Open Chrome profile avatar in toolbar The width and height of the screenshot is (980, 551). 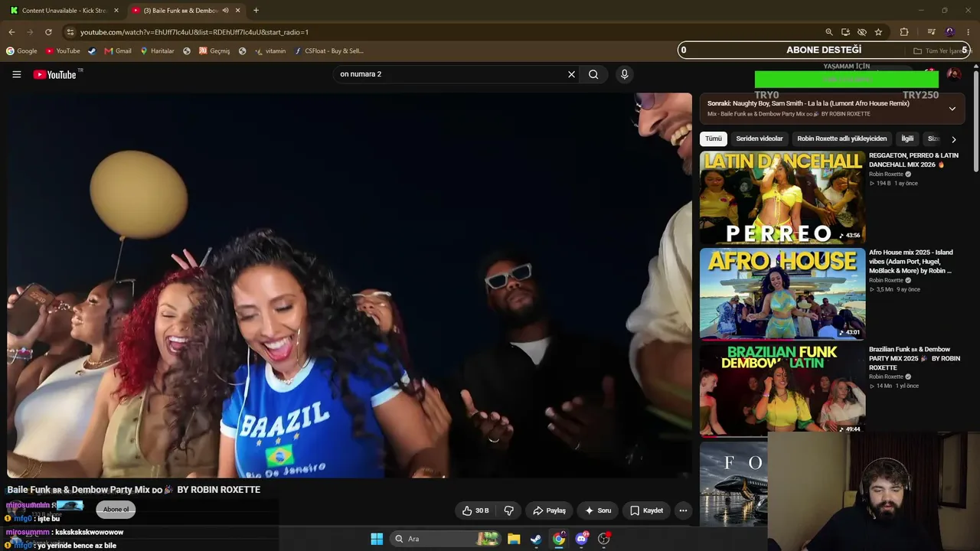tap(949, 32)
